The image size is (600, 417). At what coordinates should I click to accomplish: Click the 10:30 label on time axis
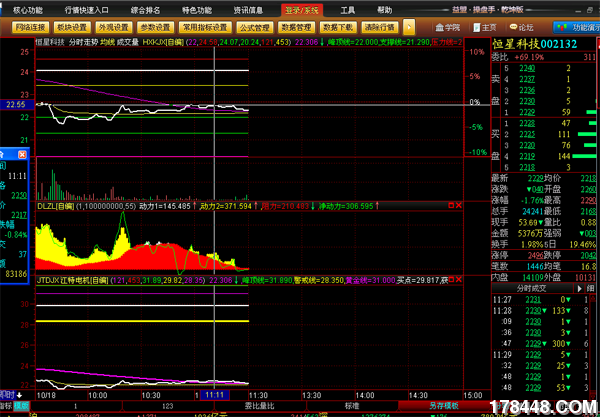pos(151,395)
